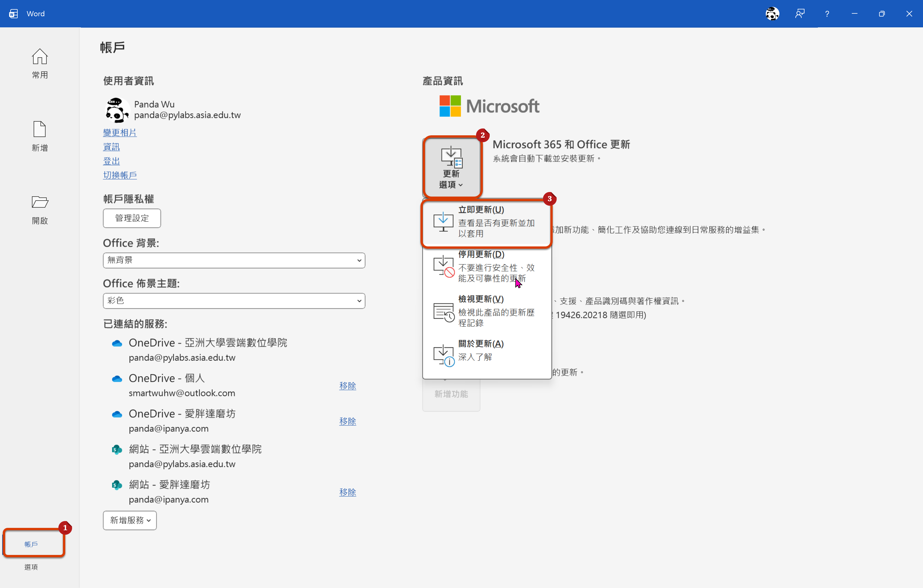Click 移除 next to OneDrive - 個人
923x588 pixels.
347,386
